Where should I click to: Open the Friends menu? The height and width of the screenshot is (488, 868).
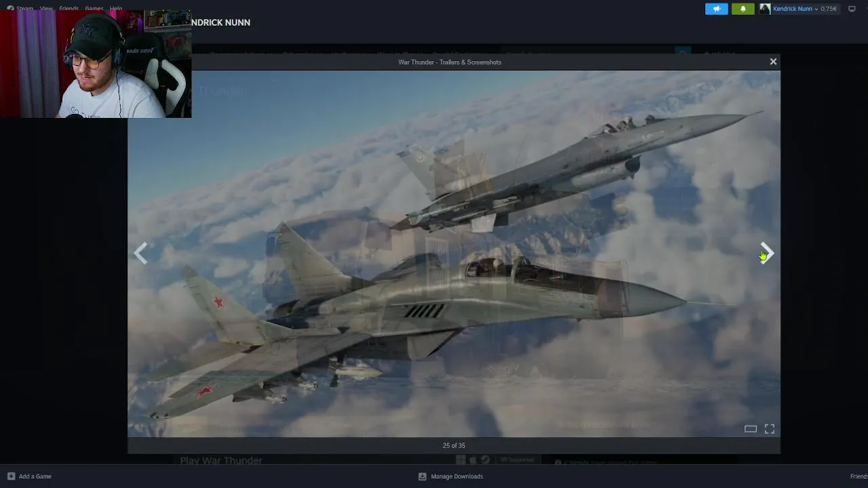pyautogui.click(x=68, y=9)
